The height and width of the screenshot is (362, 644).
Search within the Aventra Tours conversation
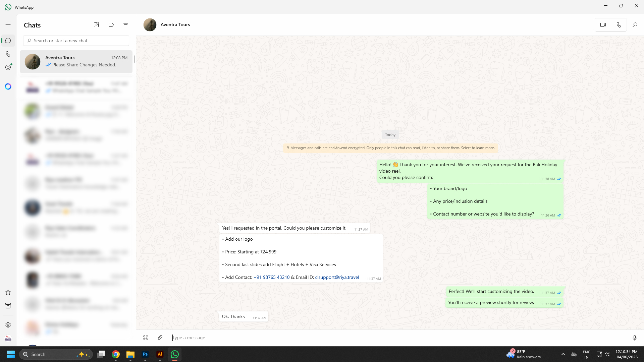point(635,25)
